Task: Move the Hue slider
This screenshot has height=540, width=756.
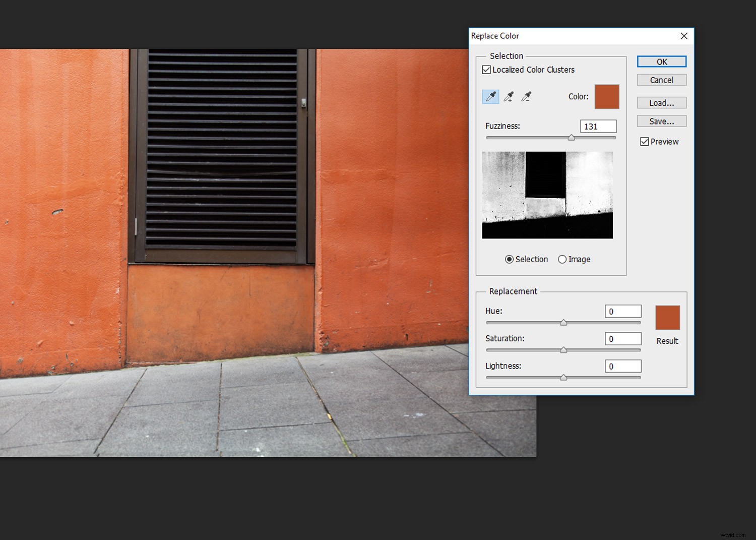Action: tap(563, 322)
